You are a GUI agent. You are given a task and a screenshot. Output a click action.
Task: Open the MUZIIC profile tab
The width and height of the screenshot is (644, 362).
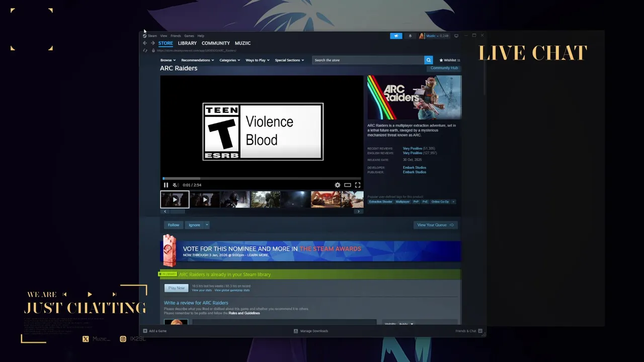(243, 43)
